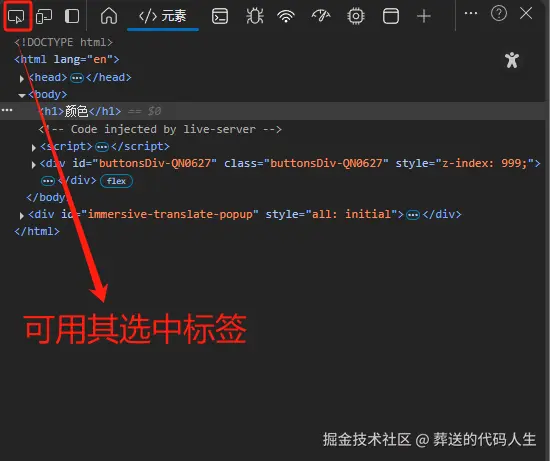Toggle device emulation mode icon
This screenshot has width=550, height=461.
44,16
